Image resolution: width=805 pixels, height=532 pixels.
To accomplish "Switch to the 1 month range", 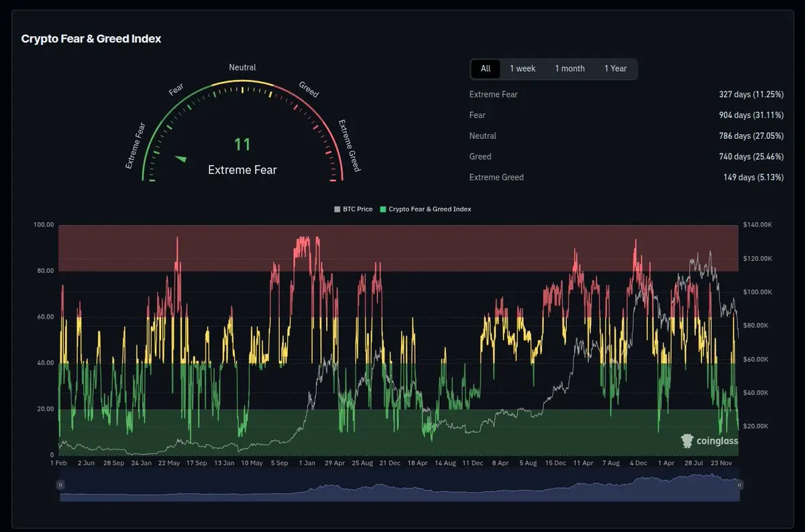I will click(x=570, y=68).
